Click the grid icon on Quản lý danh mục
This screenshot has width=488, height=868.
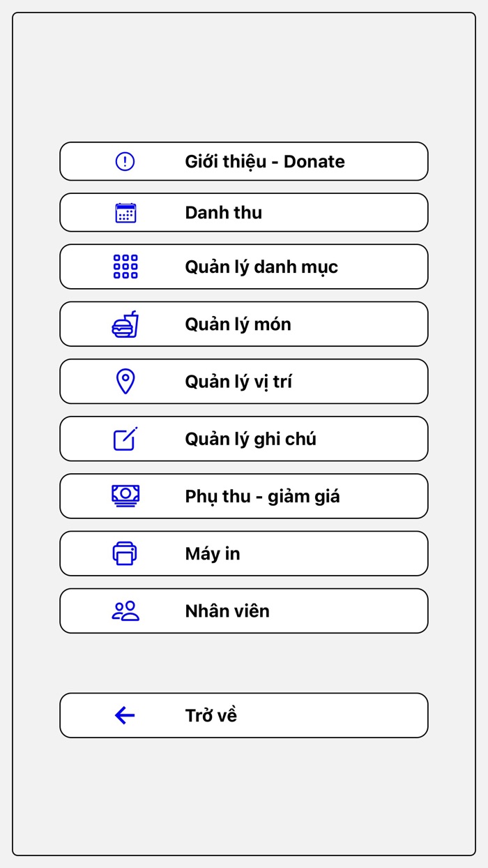coord(125,267)
